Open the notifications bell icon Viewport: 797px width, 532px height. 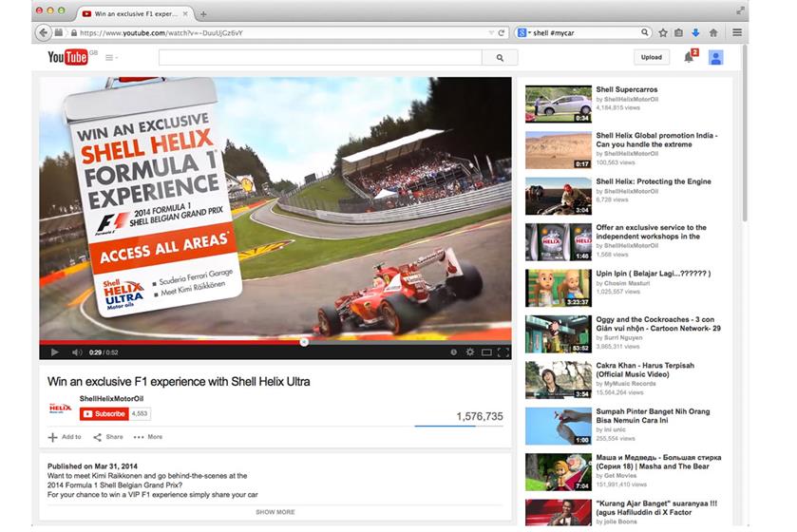tap(689, 57)
